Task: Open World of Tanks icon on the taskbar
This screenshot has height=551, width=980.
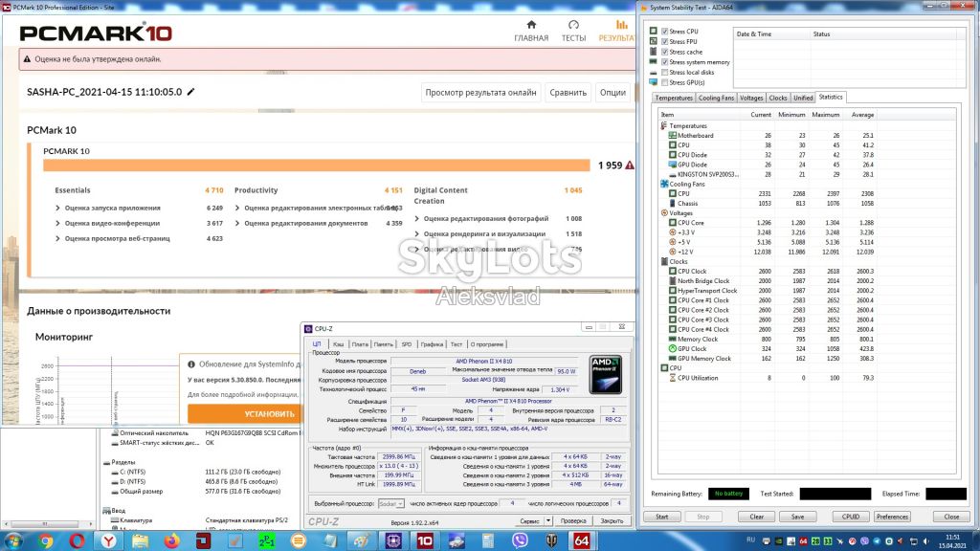Action: [550, 540]
